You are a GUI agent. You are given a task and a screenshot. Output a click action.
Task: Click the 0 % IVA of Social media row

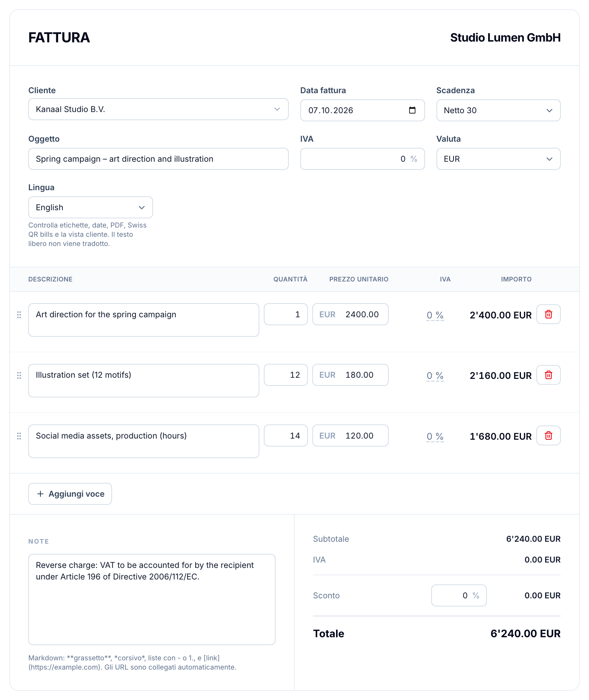435,437
